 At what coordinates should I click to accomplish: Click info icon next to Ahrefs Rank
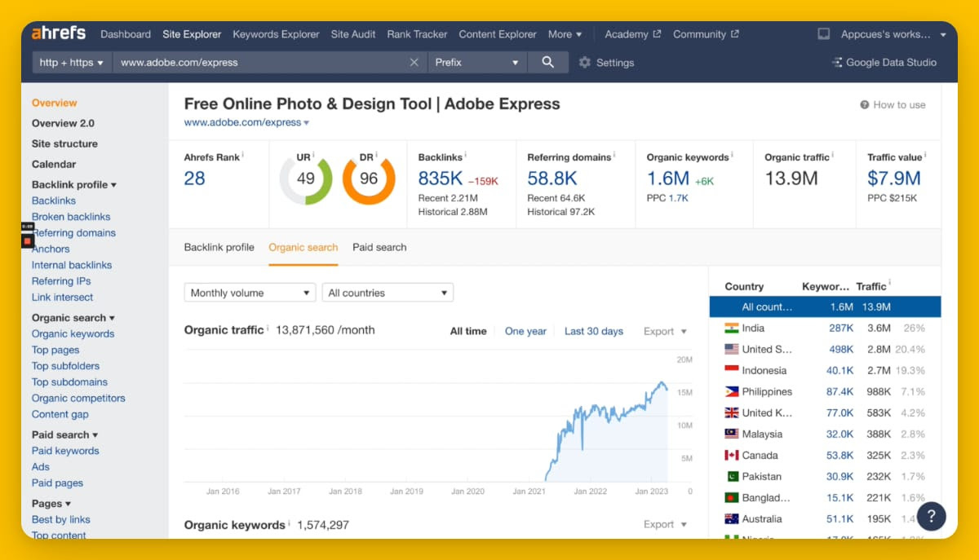[242, 155]
